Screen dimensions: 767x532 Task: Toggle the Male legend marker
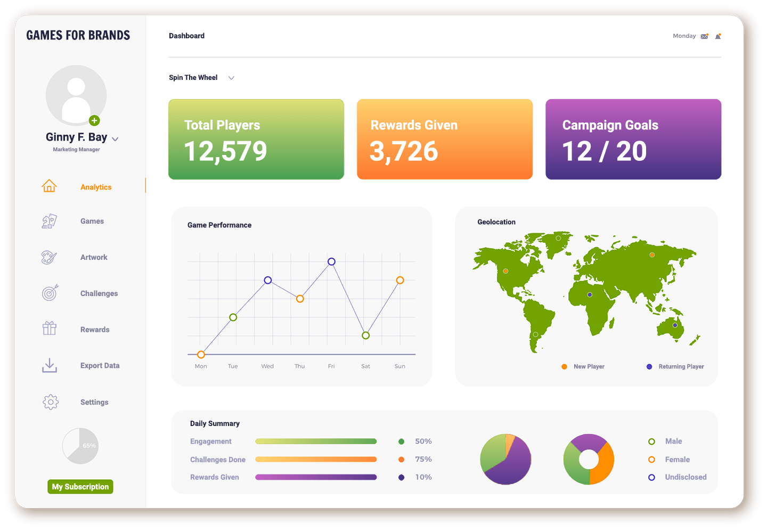coord(651,441)
